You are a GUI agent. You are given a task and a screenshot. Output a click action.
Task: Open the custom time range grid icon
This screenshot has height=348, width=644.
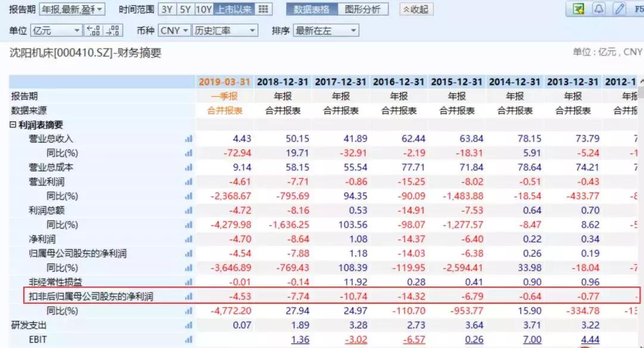coord(264,9)
